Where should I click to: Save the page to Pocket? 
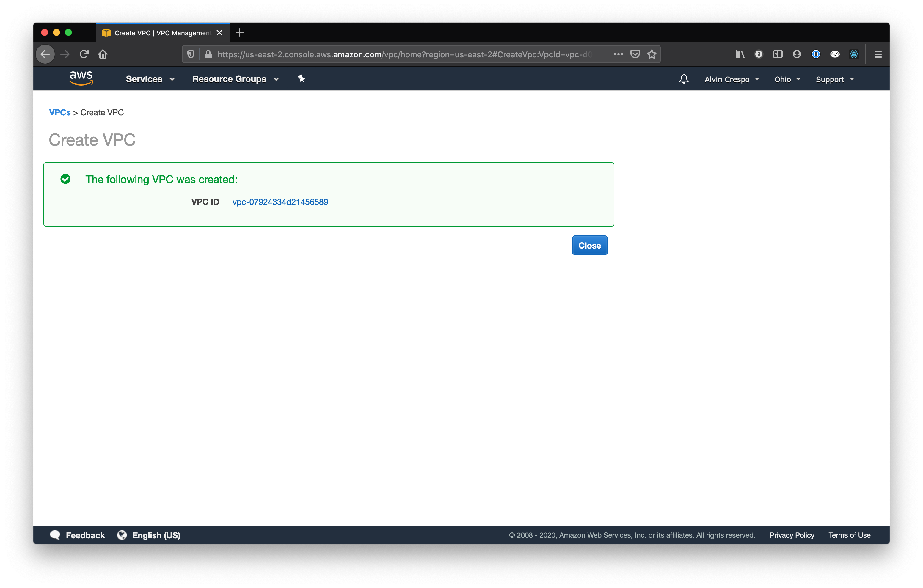[x=635, y=54]
